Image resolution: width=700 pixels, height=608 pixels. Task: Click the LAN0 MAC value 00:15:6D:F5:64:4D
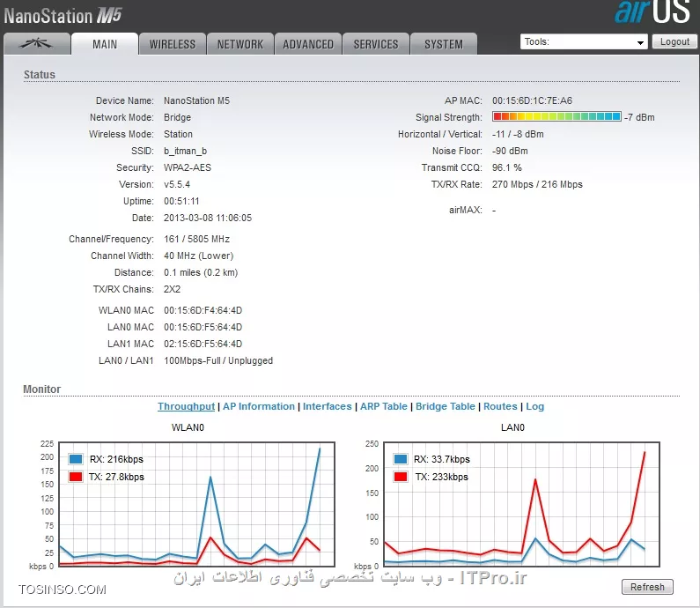pos(203,327)
